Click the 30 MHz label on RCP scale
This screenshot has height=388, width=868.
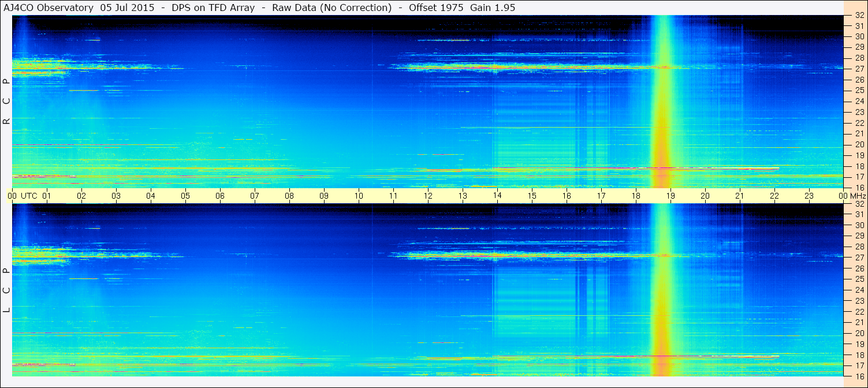tap(859, 36)
